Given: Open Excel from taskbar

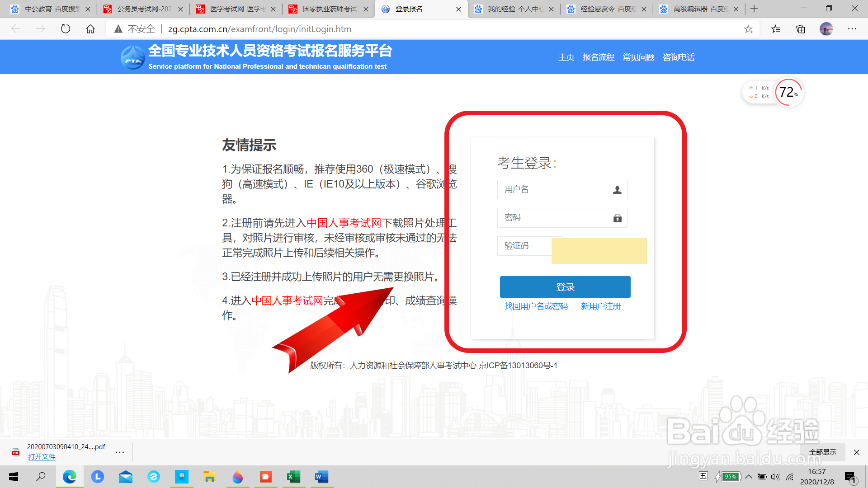Looking at the screenshot, I should [294, 477].
